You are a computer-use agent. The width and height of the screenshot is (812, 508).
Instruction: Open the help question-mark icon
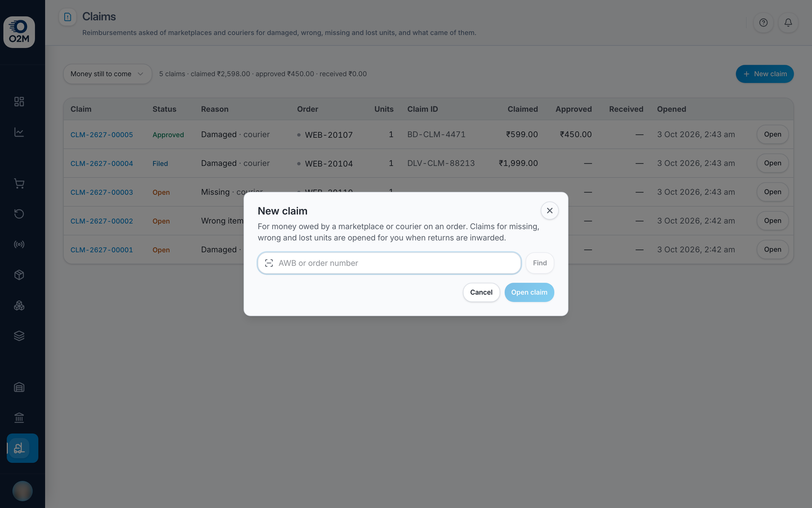click(x=763, y=23)
